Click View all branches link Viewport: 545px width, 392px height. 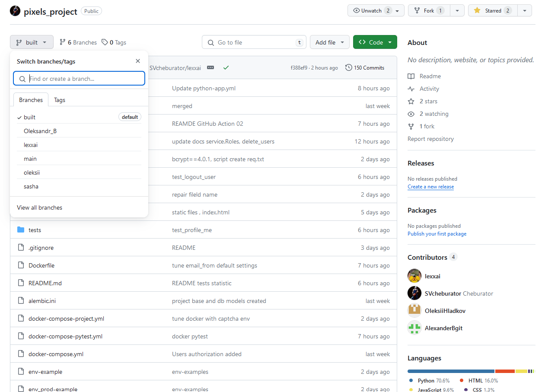point(39,207)
